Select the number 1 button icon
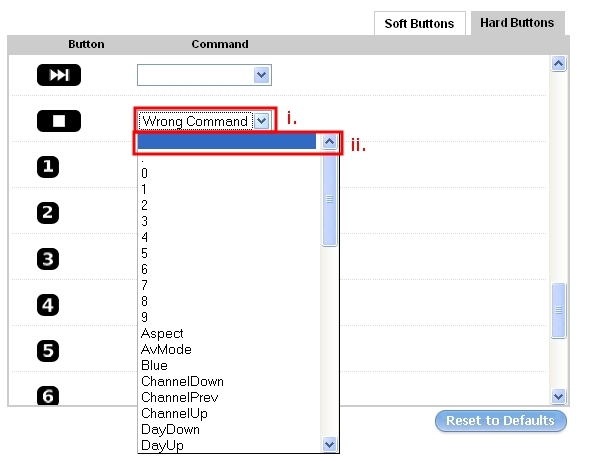 pos(48,166)
